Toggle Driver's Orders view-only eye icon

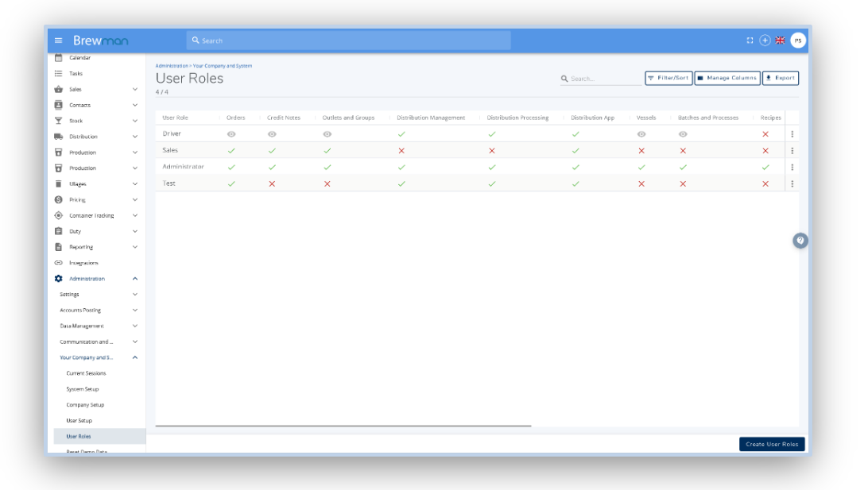click(x=231, y=134)
